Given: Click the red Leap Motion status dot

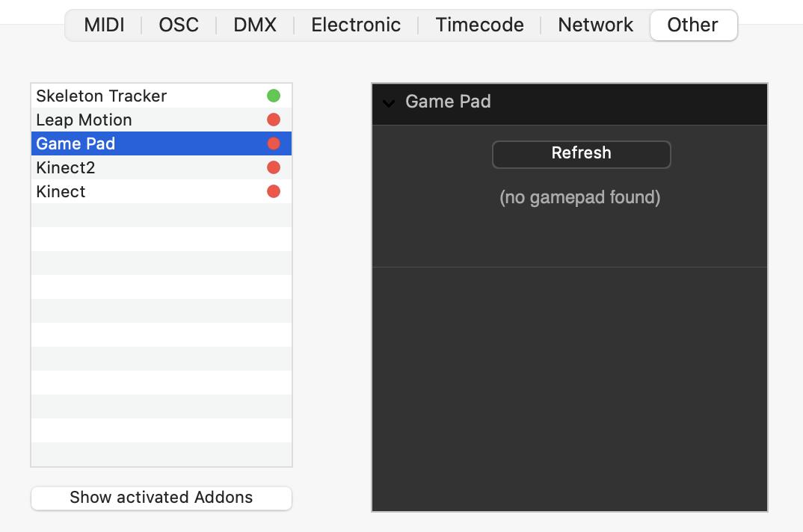Looking at the screenshot, I should (x=274, y=120).
